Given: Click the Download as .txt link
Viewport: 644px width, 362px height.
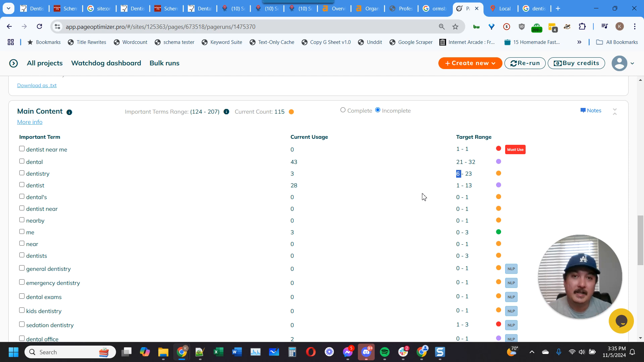Looking at the screenshot, I should point(37,85).
